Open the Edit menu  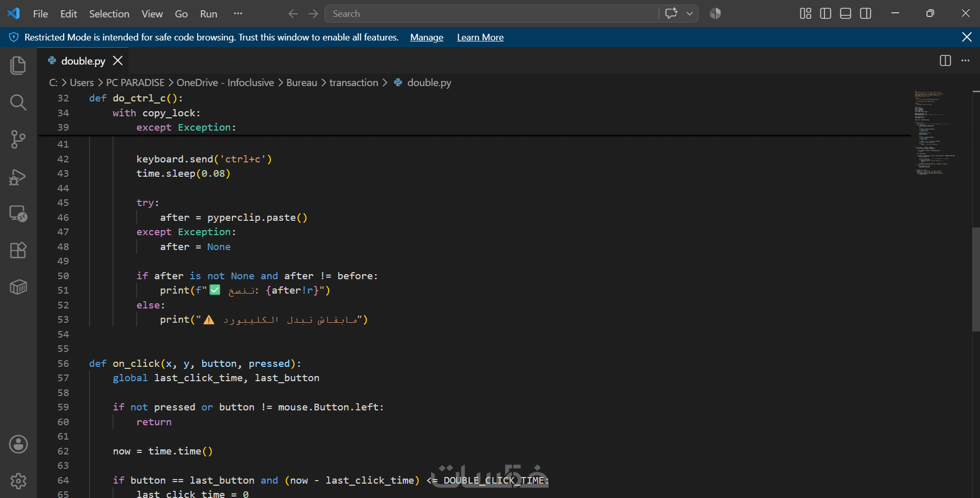[69, 14]
